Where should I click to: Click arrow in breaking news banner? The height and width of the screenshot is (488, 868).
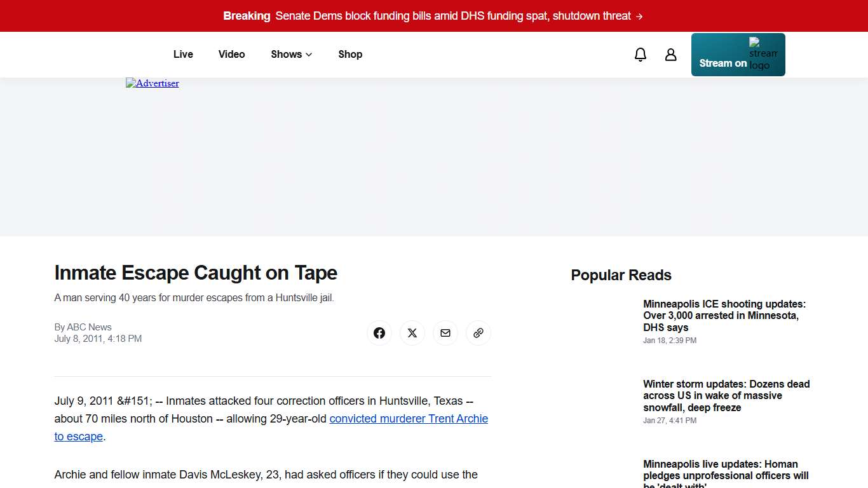point(639,17)
